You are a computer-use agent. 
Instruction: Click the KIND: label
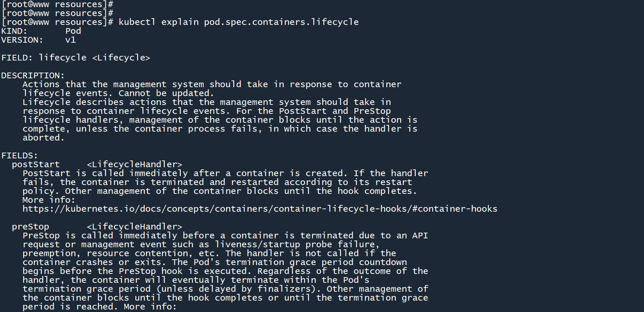[x=14, y=31]
